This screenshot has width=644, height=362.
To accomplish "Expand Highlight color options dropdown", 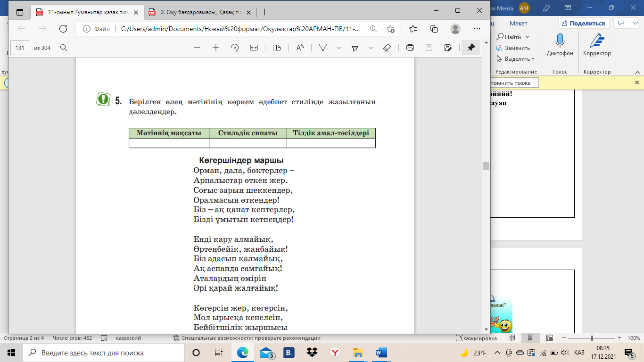I will pyautogui.click(x=371, y=48).
